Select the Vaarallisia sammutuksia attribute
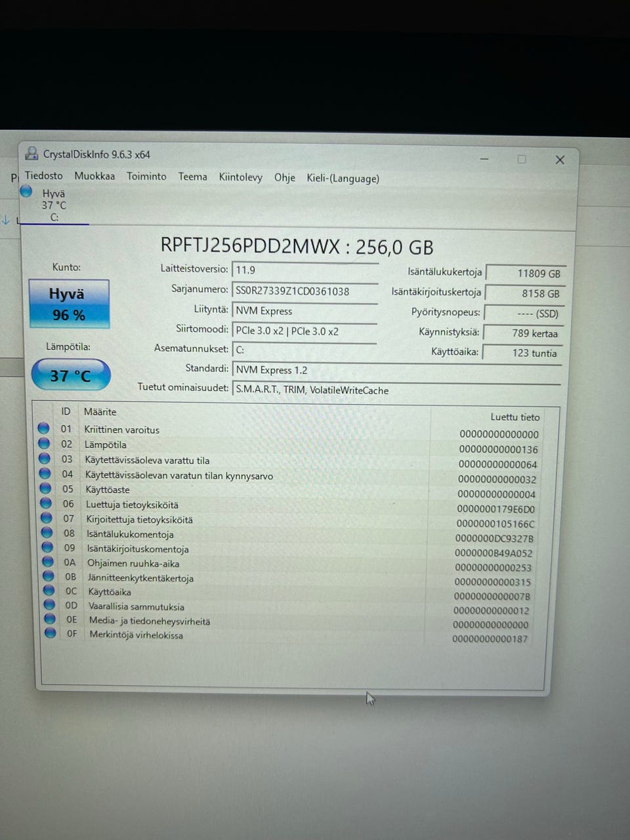Image resolution: width=630 pixels, height=840 pixels. pyautogui.click(x=136, y=606)
